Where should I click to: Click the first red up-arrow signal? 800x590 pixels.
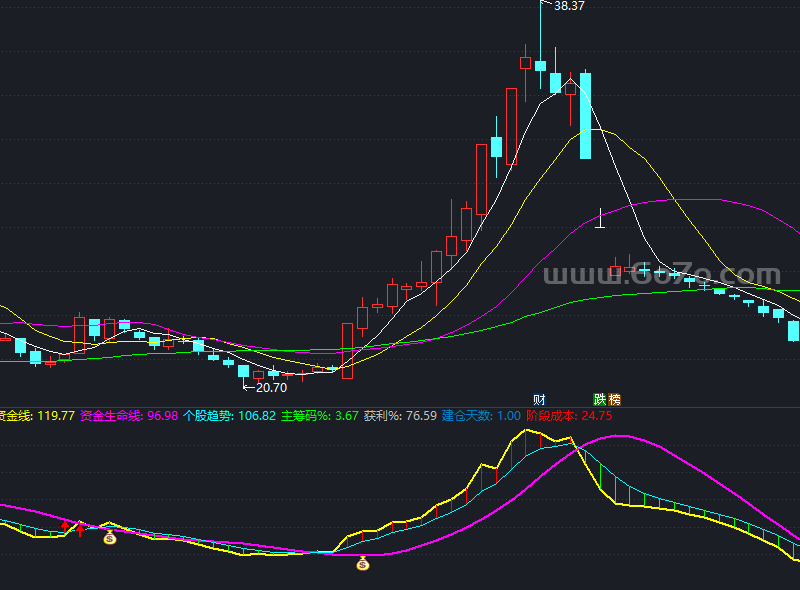66,525
